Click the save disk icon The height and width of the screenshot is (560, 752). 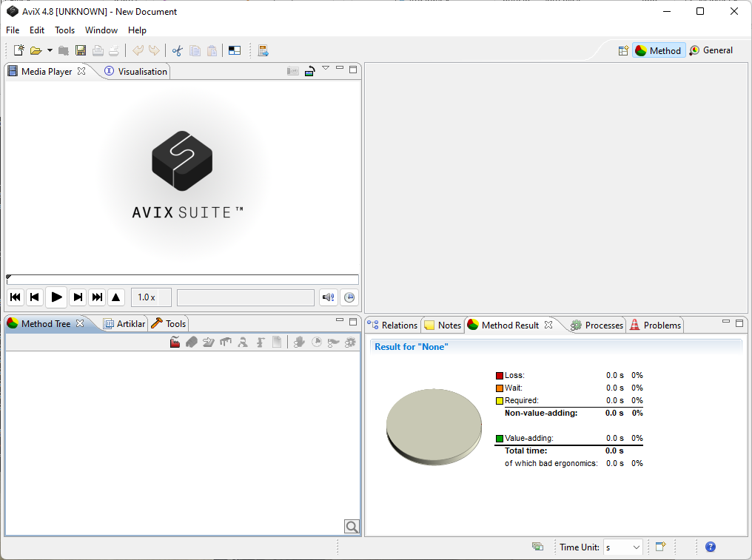[x=81, y=50]
